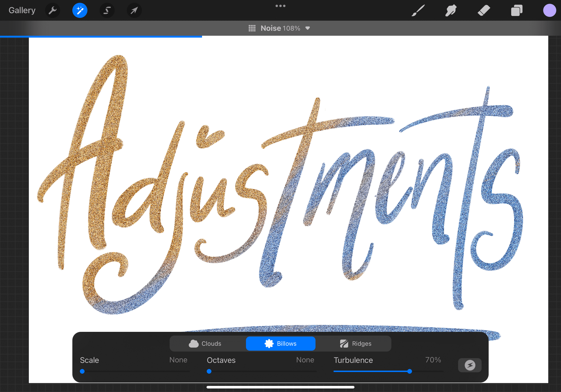561x392 pixels.
Task: Select the Eraser tool
Action: point(483,11)
